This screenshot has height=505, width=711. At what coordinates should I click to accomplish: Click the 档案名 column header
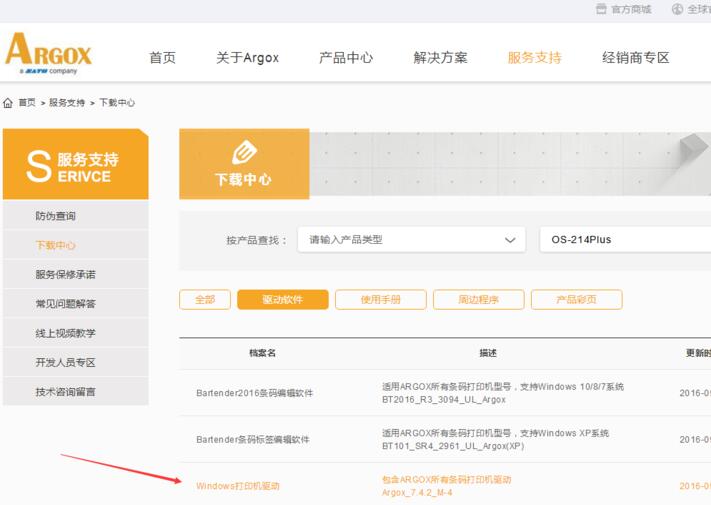coord(263,353)
